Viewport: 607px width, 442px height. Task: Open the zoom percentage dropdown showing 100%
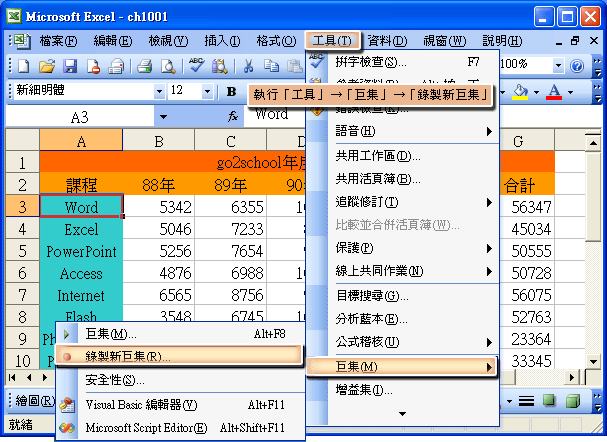[558, 66]
